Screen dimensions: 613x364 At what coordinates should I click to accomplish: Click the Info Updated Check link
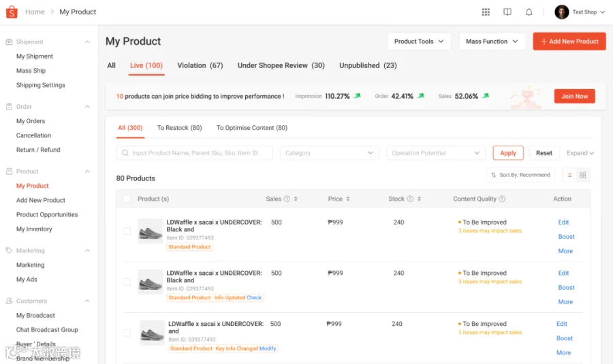click(254, 297)
